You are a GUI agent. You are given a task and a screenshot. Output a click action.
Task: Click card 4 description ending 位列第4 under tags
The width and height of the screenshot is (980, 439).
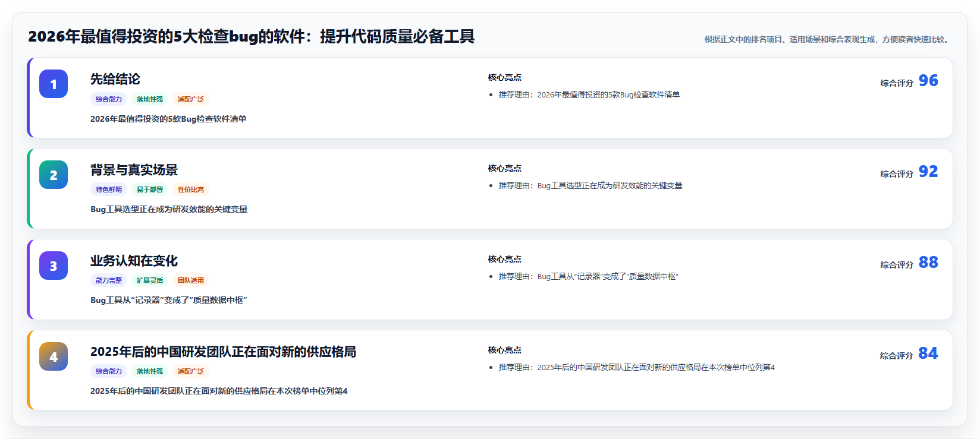coord(219,391)
